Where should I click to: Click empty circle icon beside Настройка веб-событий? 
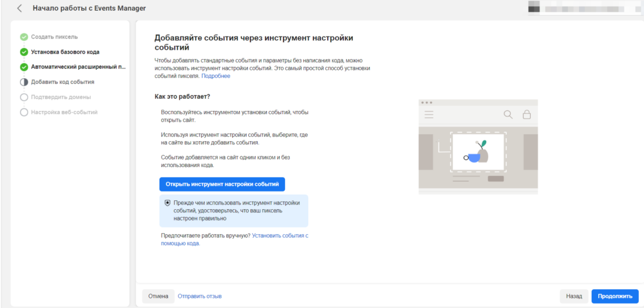click(x=24, y=112)
